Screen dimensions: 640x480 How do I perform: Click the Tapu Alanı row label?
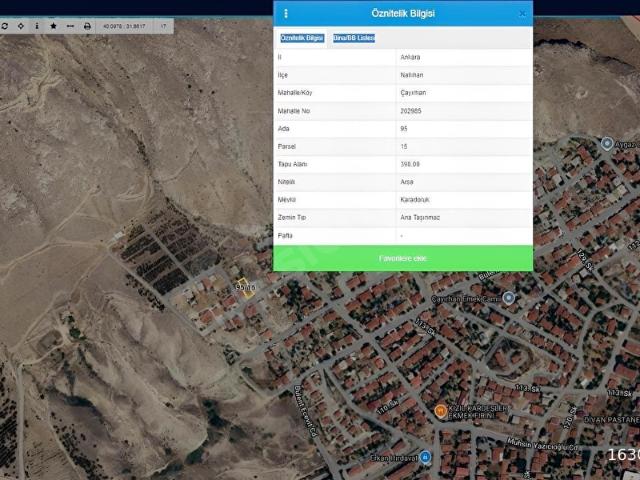click(292, 164)
